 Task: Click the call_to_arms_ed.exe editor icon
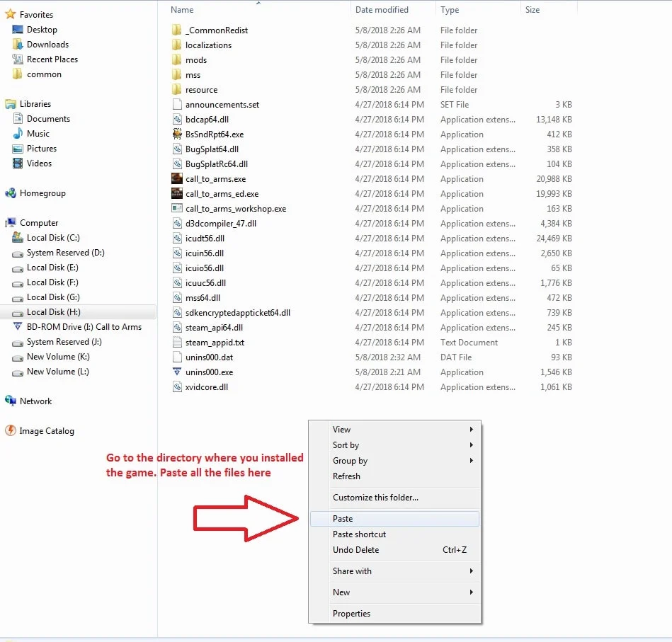[x=177, y=194]
